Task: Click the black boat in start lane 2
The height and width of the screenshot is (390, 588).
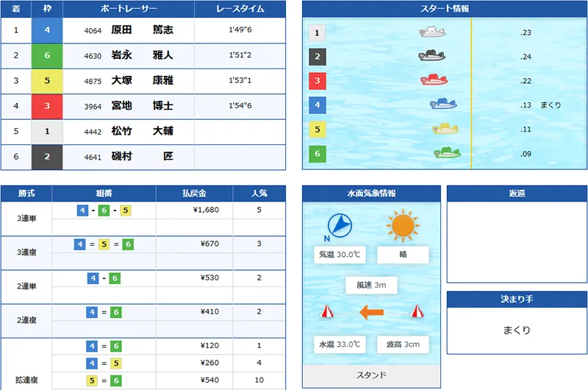Action: click(x=432, y=57)
